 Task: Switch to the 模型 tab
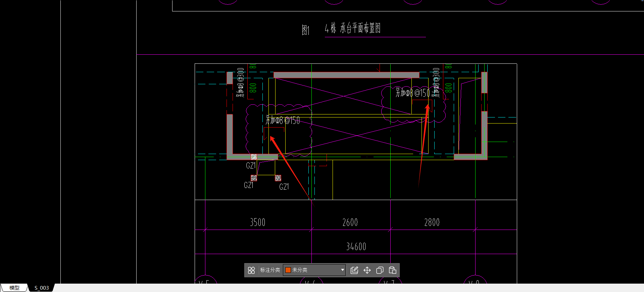pos(14,288)
